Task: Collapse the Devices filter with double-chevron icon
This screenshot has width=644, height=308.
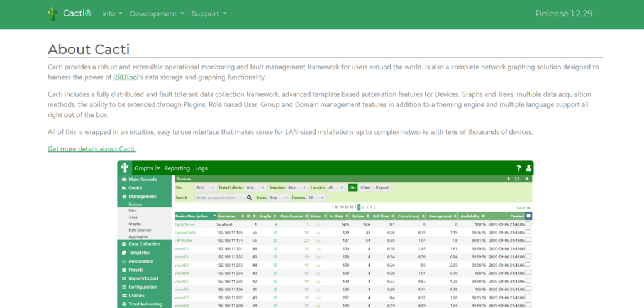Action: click(x=526, y=179)
